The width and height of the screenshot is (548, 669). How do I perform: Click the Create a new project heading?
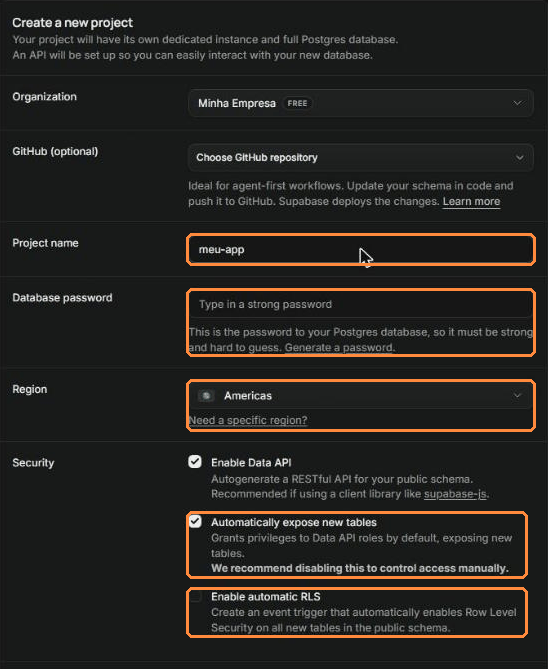pyautogui.click(x=73, y=23)
